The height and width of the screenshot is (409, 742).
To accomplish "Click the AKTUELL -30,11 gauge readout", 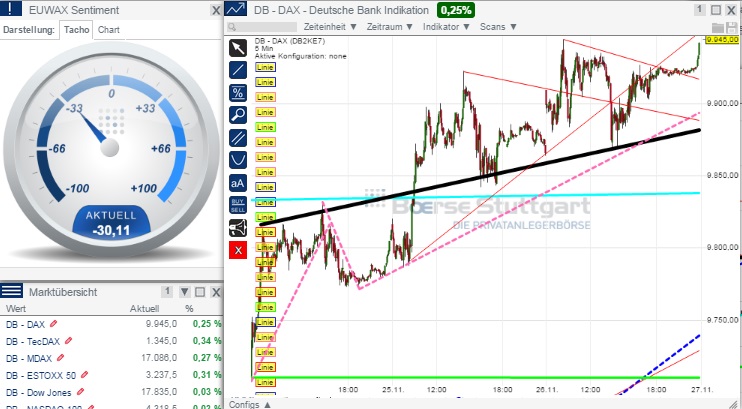I will tap(111, 223).
